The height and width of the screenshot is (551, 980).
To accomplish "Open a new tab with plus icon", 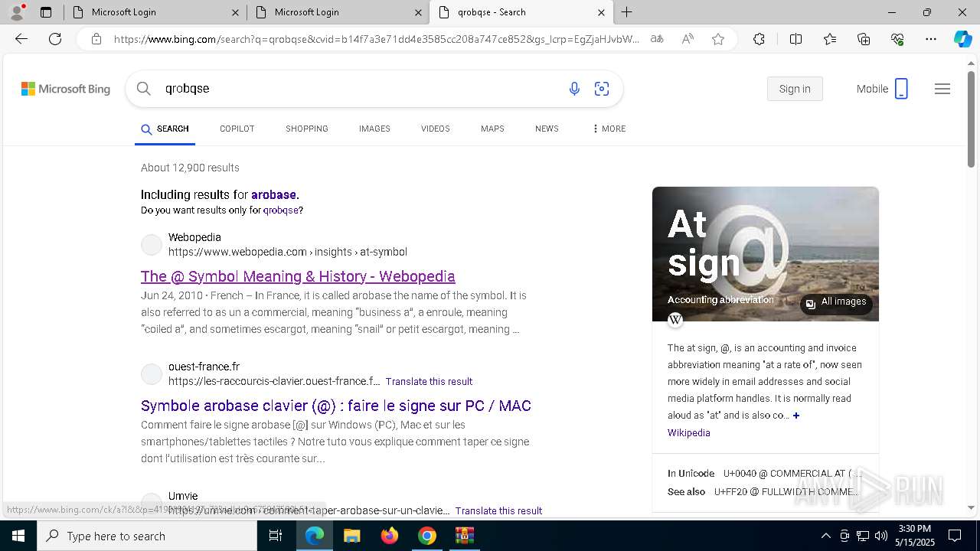I will pos(627,12).
